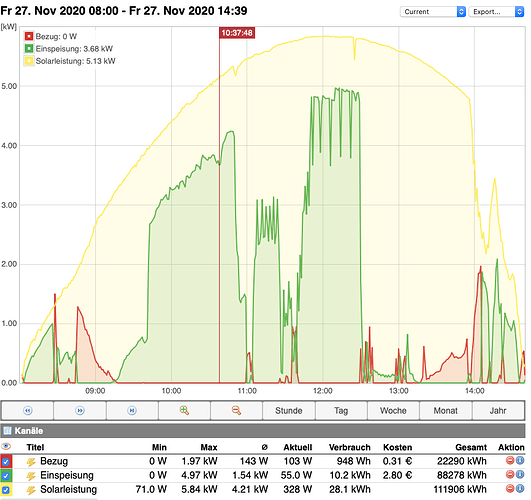This screenshot has height=500, width=531.
Task: Click the 10:37:48 time marker label
Action: (x=237, y=33)
